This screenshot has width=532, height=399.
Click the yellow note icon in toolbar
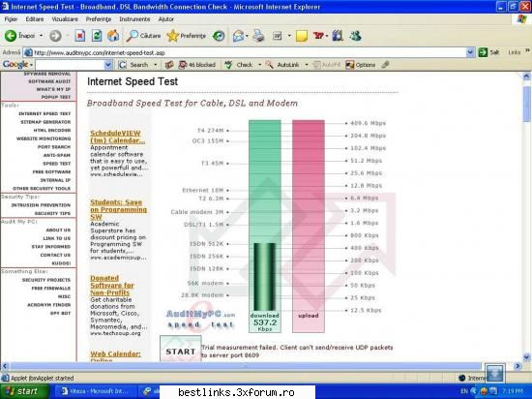pos(301,36)
